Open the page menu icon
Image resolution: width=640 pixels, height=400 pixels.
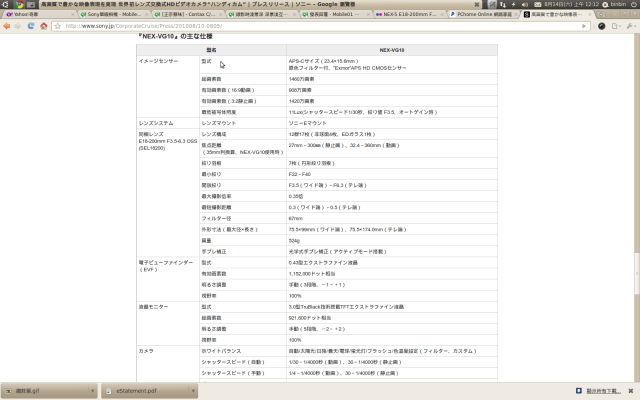point(616,26)
